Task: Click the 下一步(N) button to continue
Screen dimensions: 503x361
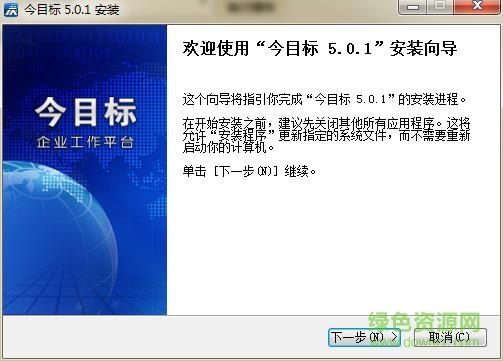Action: (364, 337)
